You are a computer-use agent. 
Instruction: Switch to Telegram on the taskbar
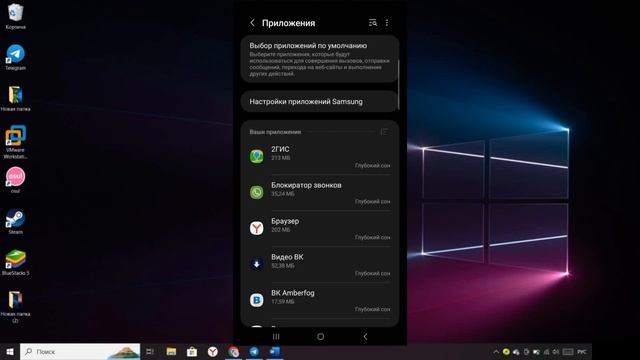(x=254, y=351)
